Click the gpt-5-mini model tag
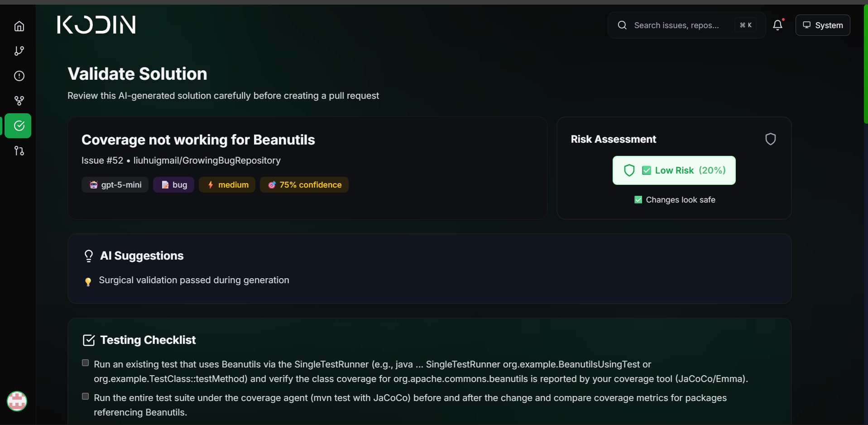The height and width of the screenshot is (425, 868). (x=115, y=185)
